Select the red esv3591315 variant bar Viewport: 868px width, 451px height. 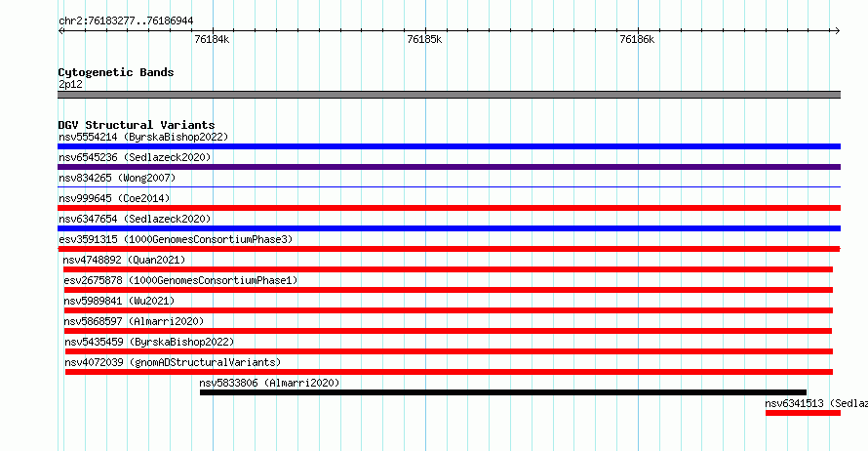(449, 249)
